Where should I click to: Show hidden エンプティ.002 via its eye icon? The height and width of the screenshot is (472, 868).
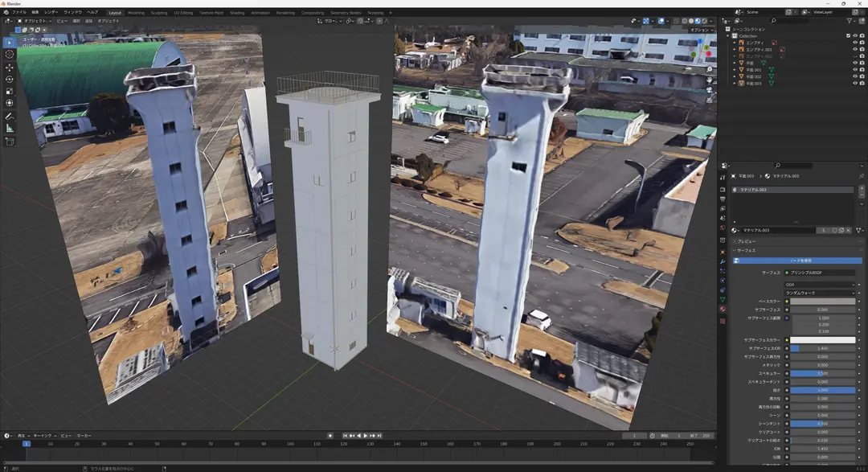click(x=854, y=56)
